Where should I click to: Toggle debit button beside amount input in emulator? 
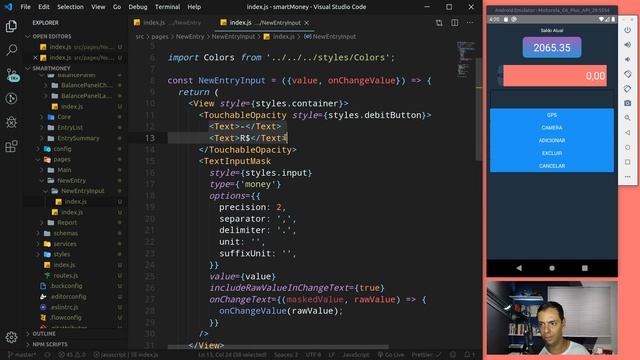click(x=500, y=76)
